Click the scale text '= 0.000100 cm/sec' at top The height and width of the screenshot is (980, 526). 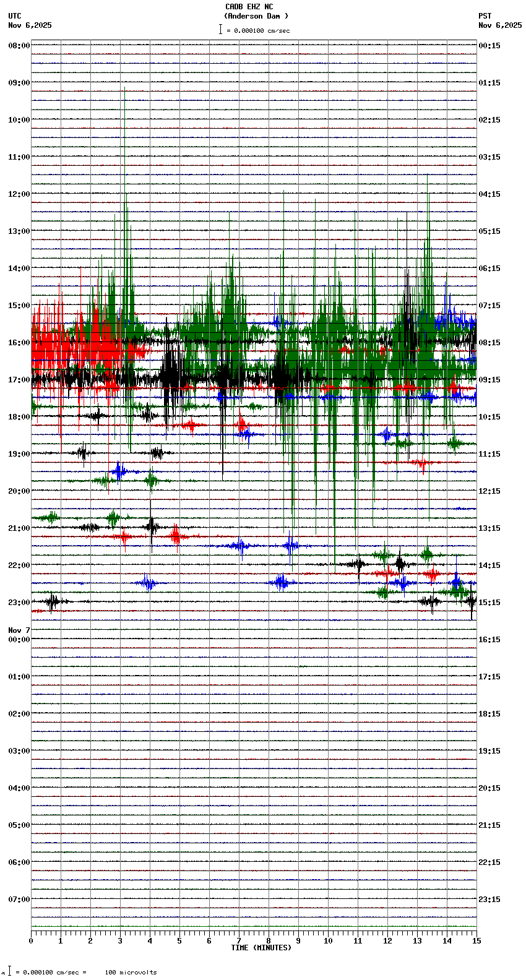tap(258, 30)
